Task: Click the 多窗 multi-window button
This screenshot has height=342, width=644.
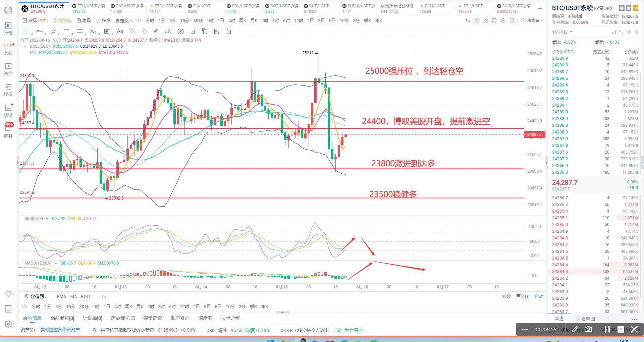Action: (104, 21)
